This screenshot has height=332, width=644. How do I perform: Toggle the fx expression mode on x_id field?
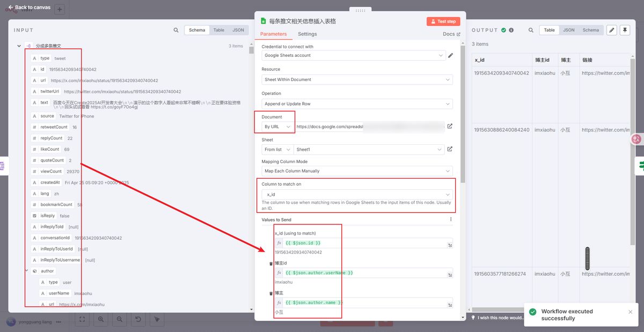tap(279, 243)
